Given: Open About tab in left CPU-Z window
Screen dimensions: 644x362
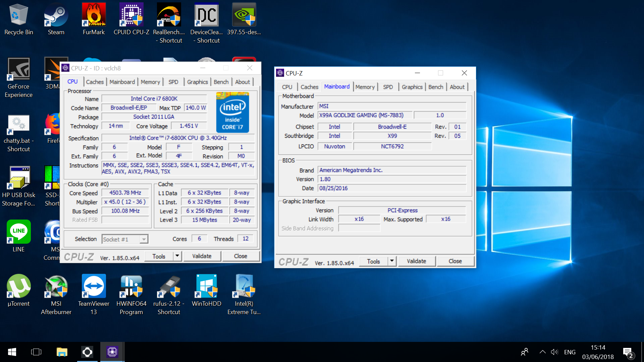Looking at the screenshot, I should (x=243, y=82).
